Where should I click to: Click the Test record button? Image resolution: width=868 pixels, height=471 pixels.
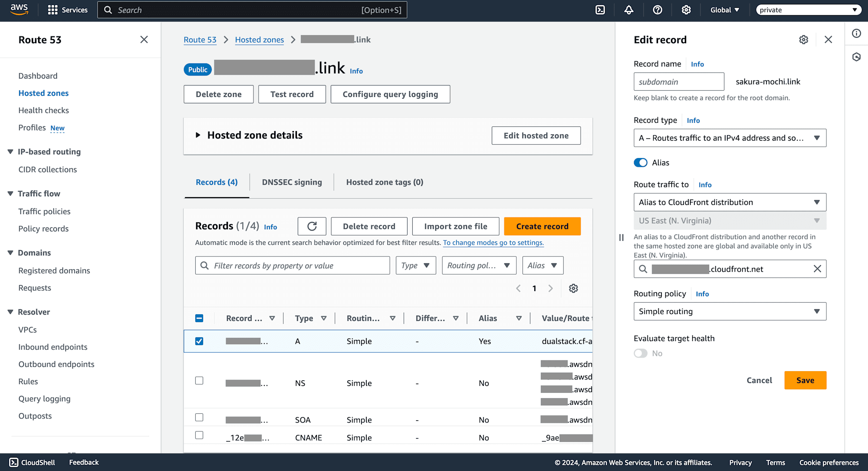click(292, 94)
